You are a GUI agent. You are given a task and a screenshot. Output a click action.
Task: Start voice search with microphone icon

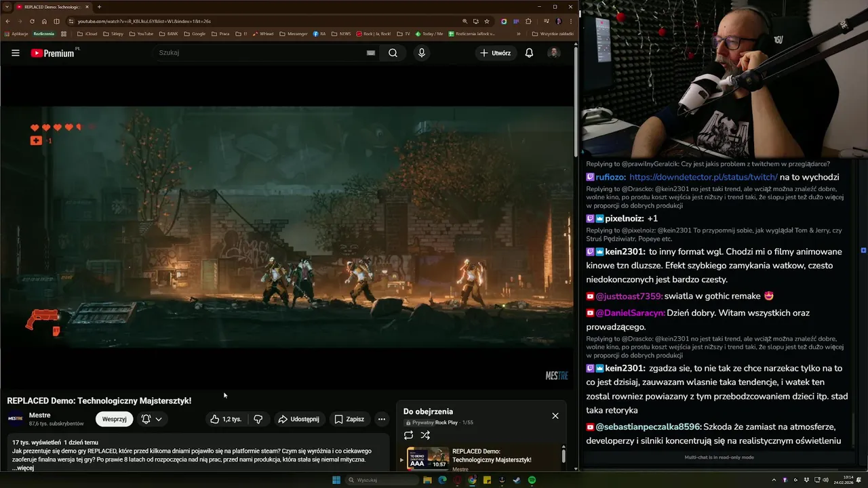[x=422, y=53]
